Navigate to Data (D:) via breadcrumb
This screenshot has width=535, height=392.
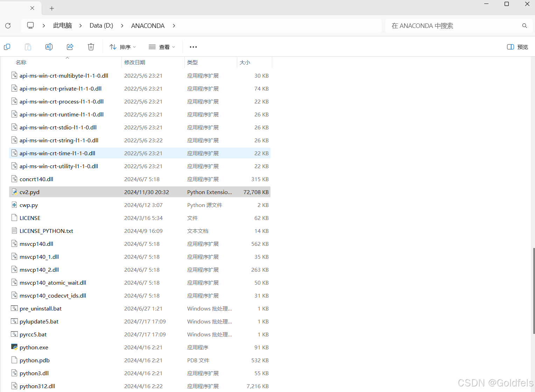(101, 25)
